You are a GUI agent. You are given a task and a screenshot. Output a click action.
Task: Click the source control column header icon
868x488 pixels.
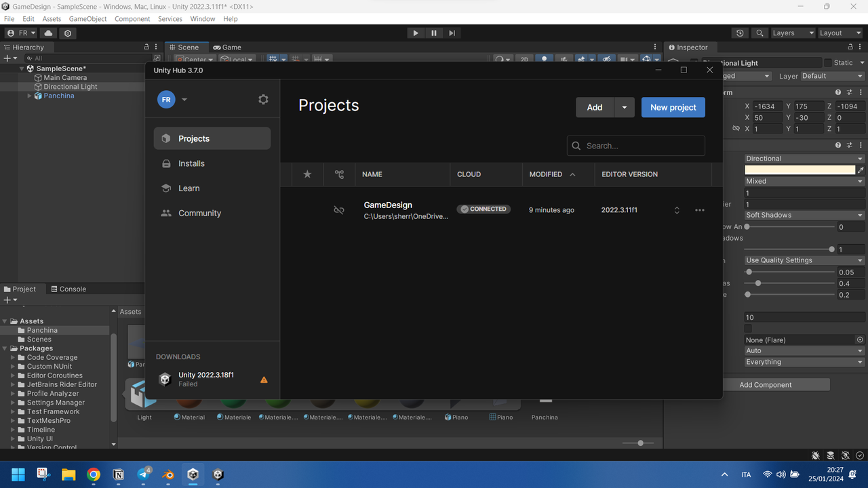click(339, 174)
